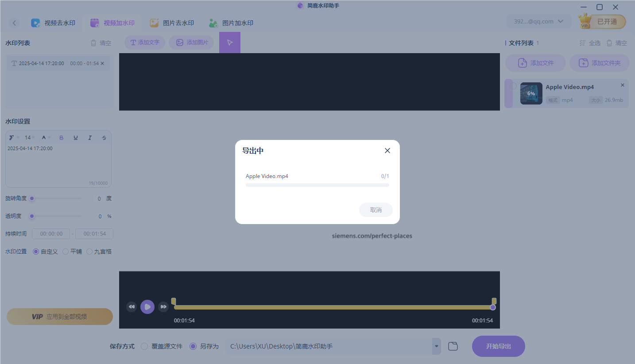Switch to the 视频去水印 tab
The image size is (635, 364).
(x=53, y=23)
